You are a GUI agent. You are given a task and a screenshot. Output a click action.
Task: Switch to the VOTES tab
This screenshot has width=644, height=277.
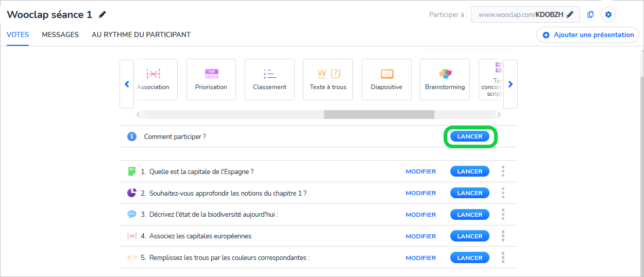pos(18,35)
